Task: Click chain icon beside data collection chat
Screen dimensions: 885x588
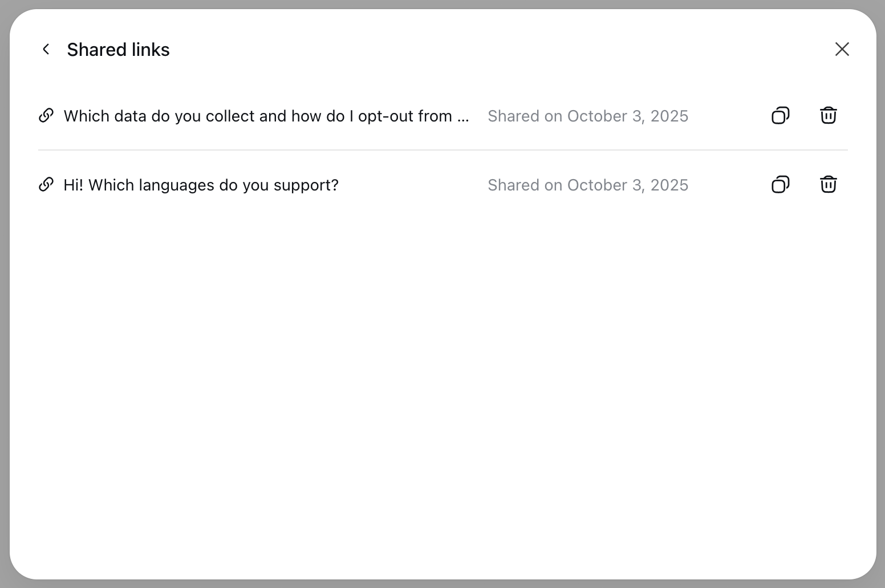Action: click(x=46, y=116)
